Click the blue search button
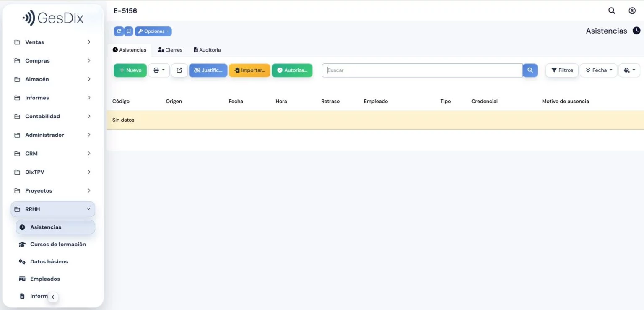Viewport: 644px width, 310px height. click(x=530, y=70)
